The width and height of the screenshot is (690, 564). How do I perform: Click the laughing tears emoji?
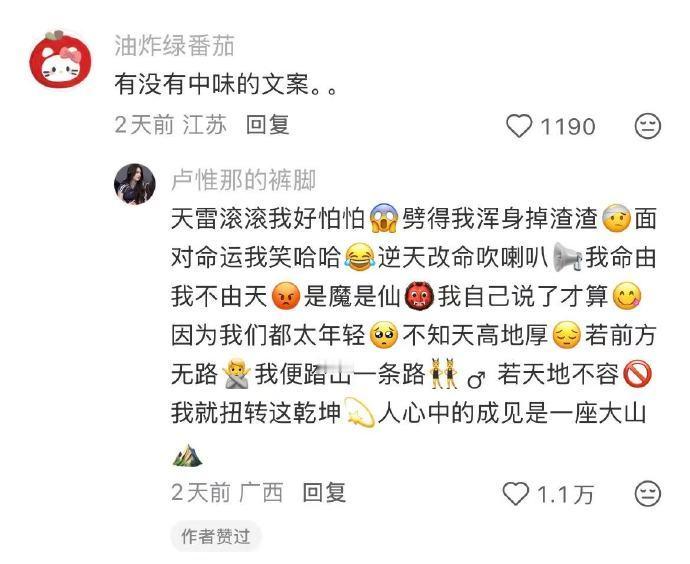click(360, 258)
